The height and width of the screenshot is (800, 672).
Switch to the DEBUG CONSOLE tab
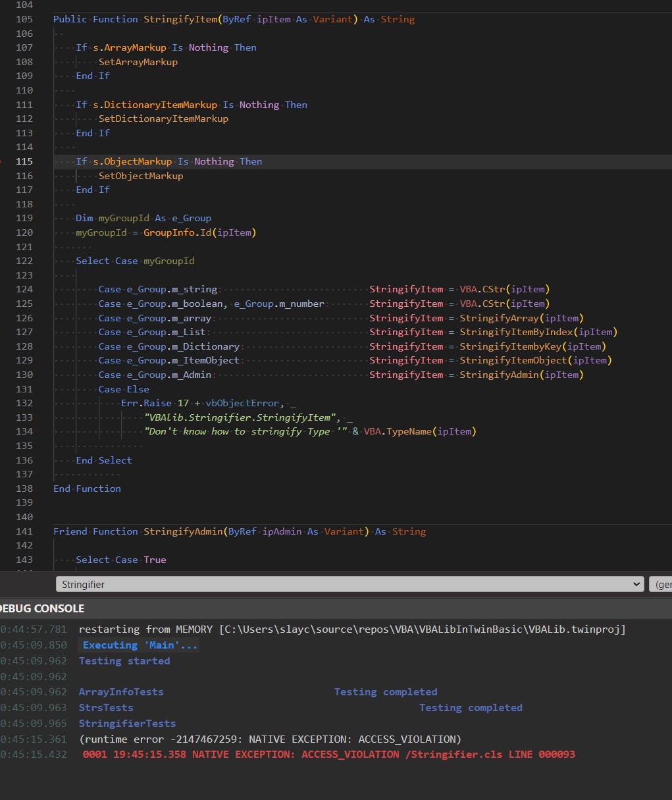coord(41,608)
